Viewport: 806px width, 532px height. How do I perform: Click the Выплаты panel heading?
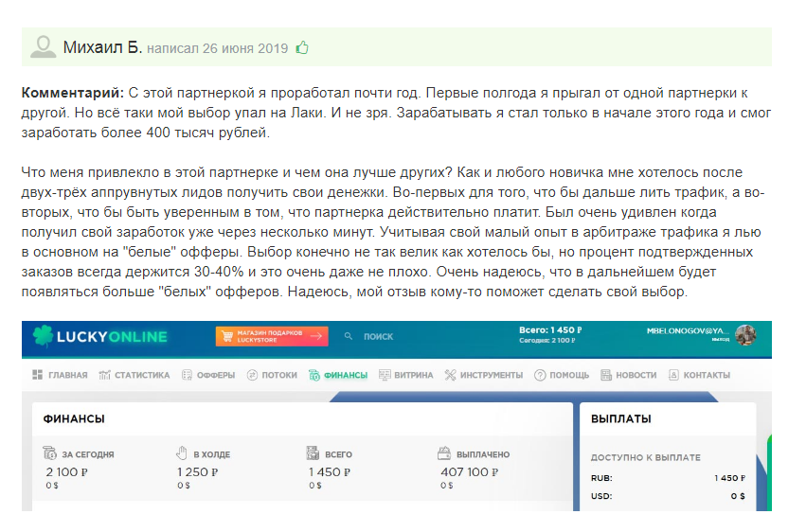click(621, 419)
